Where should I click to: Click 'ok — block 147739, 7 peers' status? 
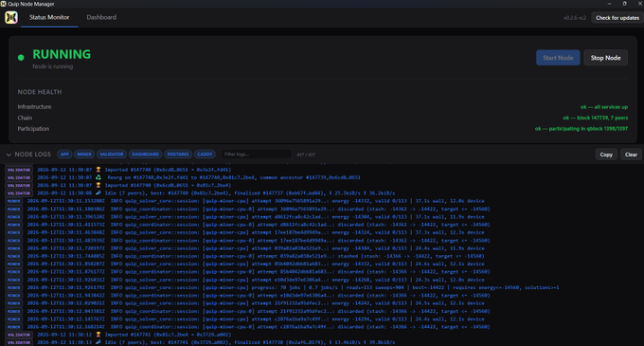tap(595, 118)
